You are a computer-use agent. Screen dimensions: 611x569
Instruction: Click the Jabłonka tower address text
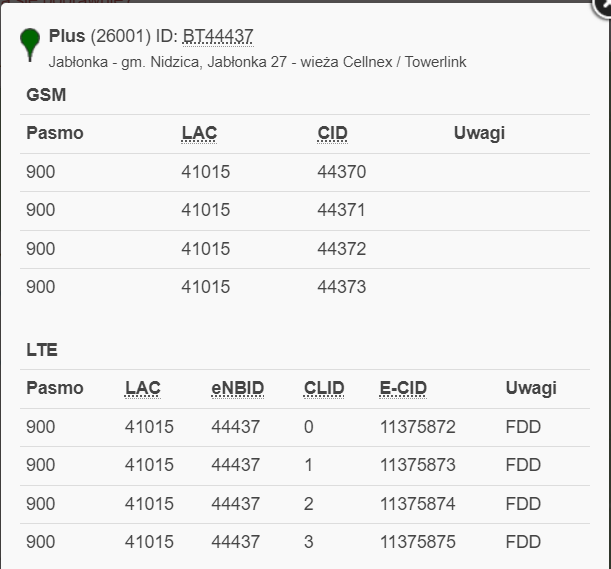[257, 62]
